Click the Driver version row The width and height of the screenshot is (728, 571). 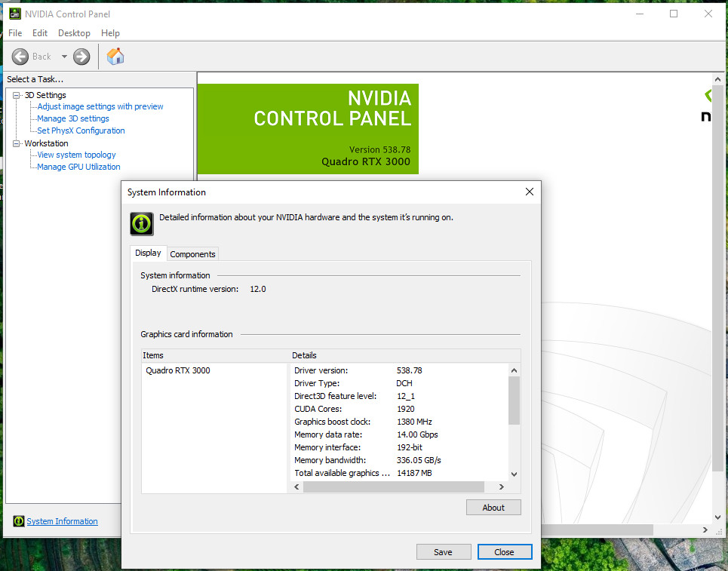[399, 370]
